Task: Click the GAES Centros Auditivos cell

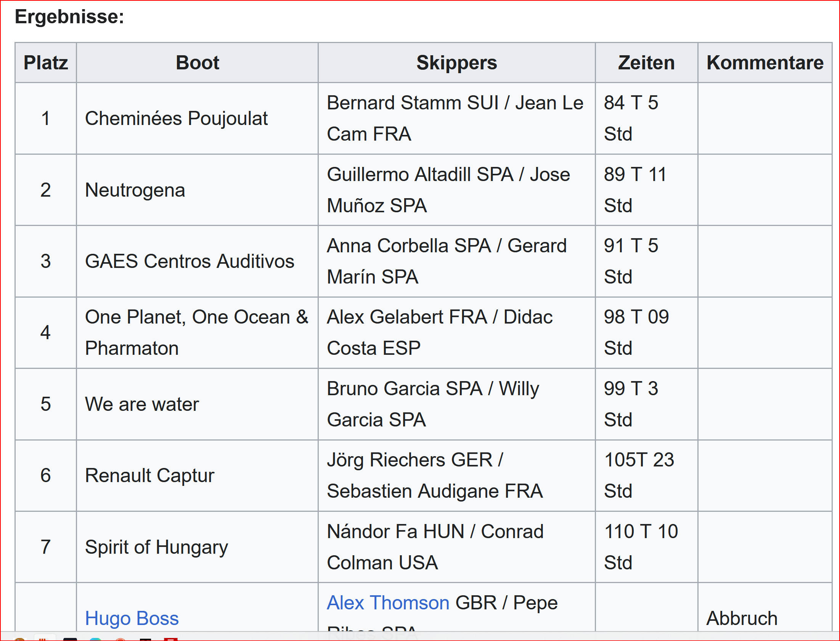Action: (x=190, y=261)
